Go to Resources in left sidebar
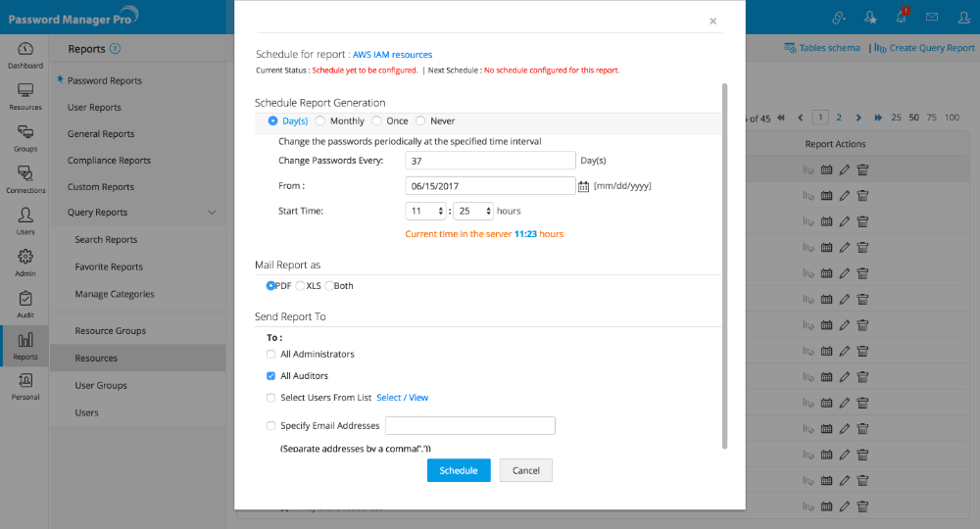This screenshot has height=529, width=980. coord(25,96)
